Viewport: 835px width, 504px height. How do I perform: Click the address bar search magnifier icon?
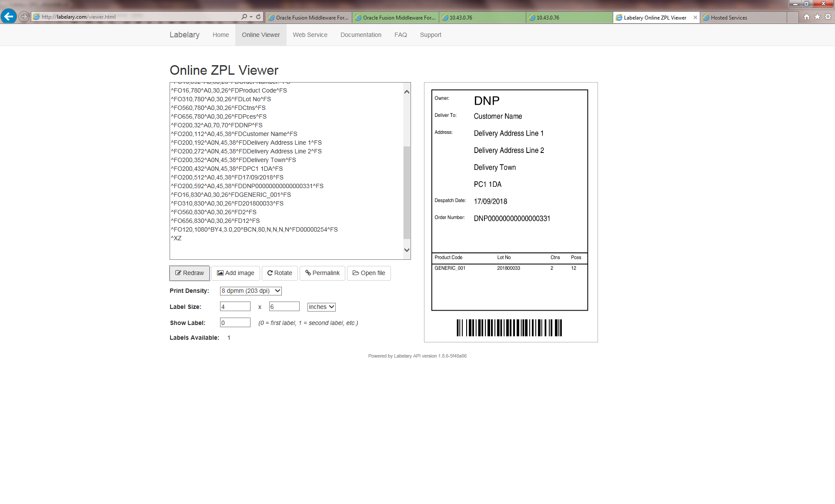(x=244, y=17)
